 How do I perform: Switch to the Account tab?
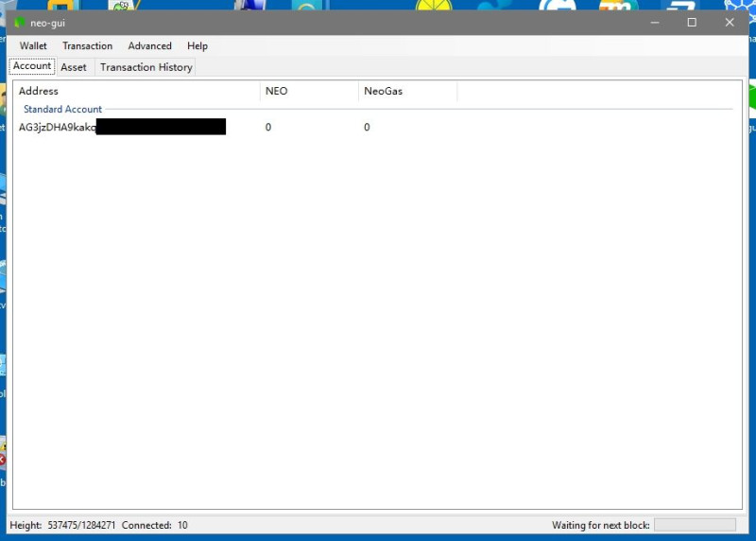click(x=32, y=66)
